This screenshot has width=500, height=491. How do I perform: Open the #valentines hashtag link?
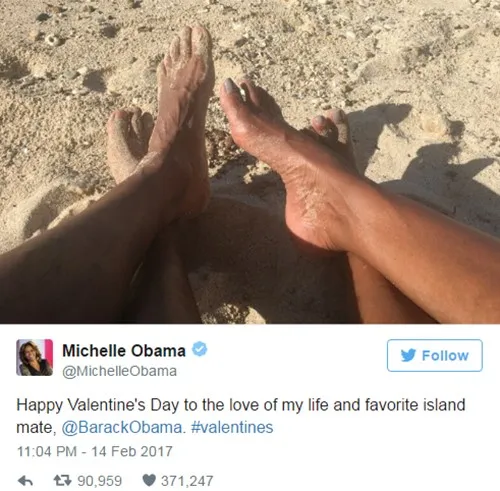click(x=232, y=427)
